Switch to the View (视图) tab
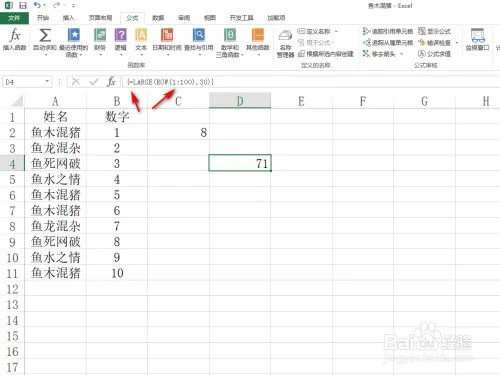This screenshot has height=375, width=500. coord(210,18)
